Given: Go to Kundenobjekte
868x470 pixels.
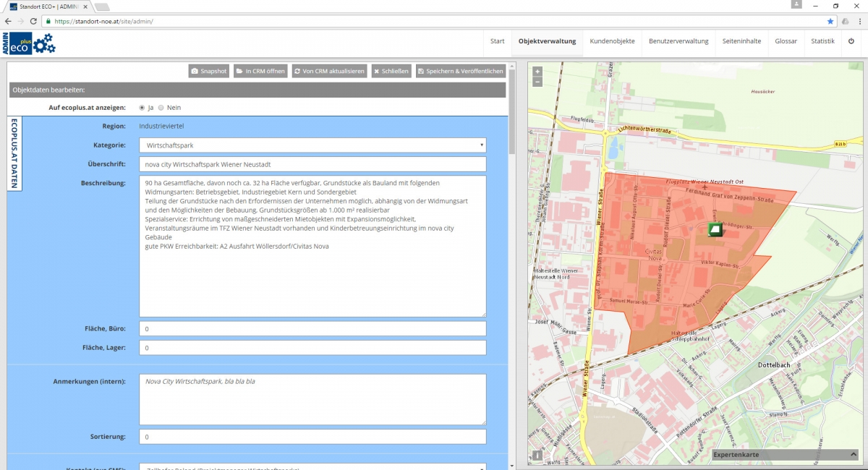Looking at the screenshot, I should coord(612,41).
